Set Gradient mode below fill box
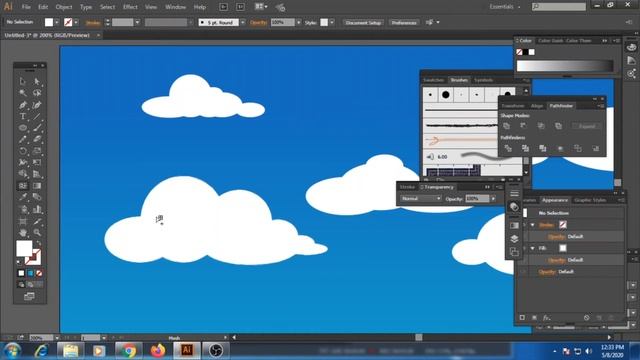Screen dimensions: 640x360 (x=30, y=273)
